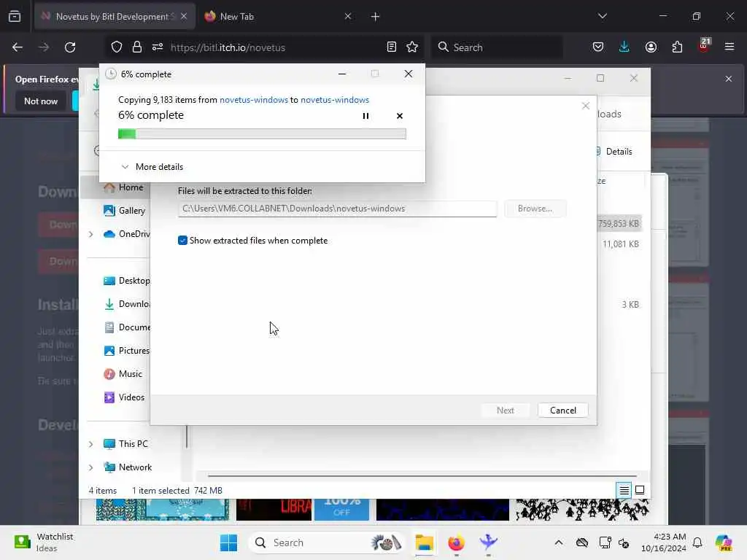
Task: Uncheck Show extracted files when complete
Action: [x=182, y=241]
